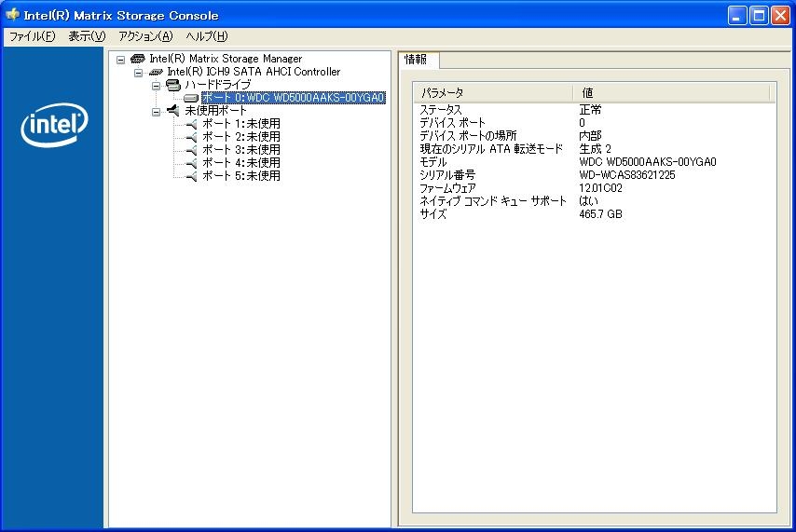
Task: Click the はい NCQ support value
Action: click(x=588, y=201)
